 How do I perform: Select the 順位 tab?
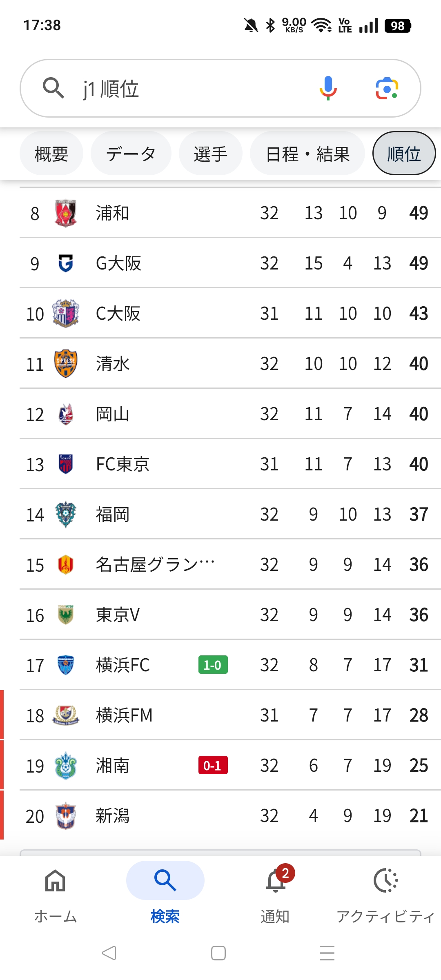tap(404, 154)
